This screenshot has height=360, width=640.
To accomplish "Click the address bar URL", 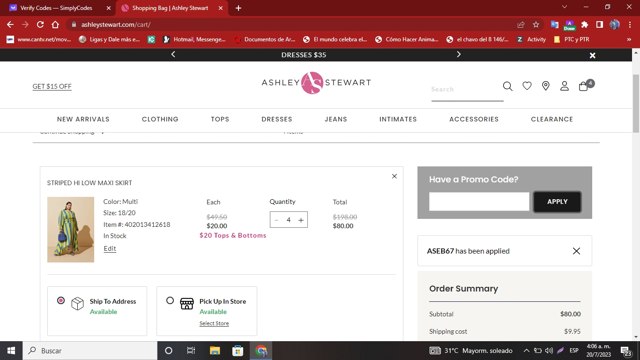I will (116, 24).
